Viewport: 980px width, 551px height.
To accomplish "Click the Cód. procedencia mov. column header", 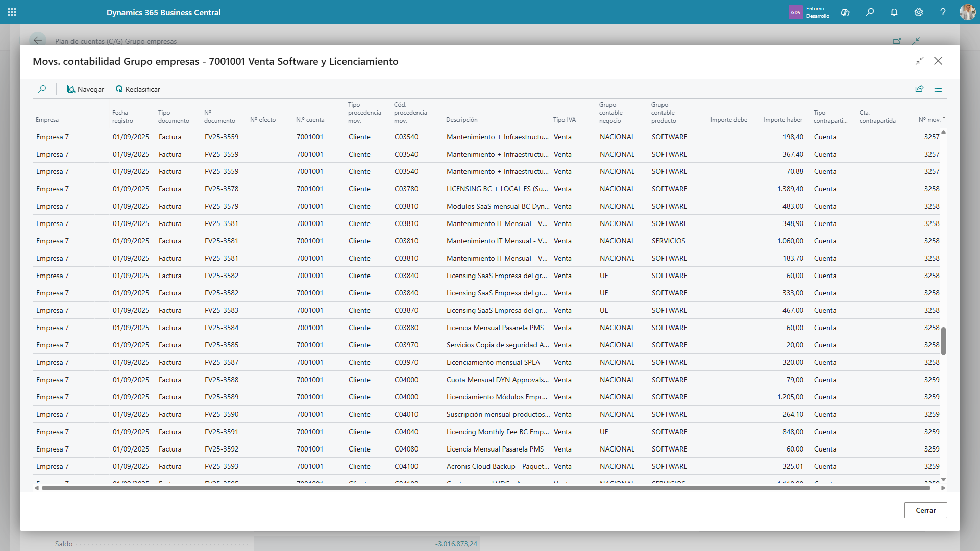I will pyautogui.click(x=410, y=113).
